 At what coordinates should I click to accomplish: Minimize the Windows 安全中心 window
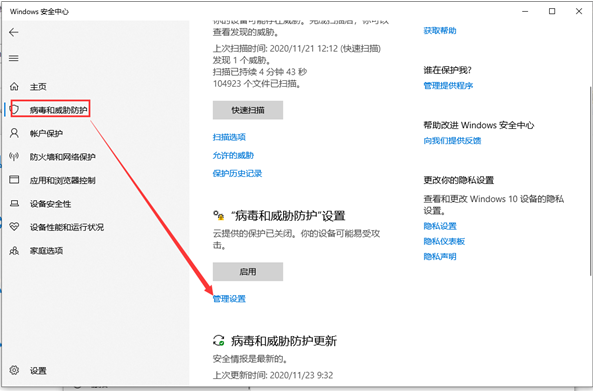tap(525, 11)
